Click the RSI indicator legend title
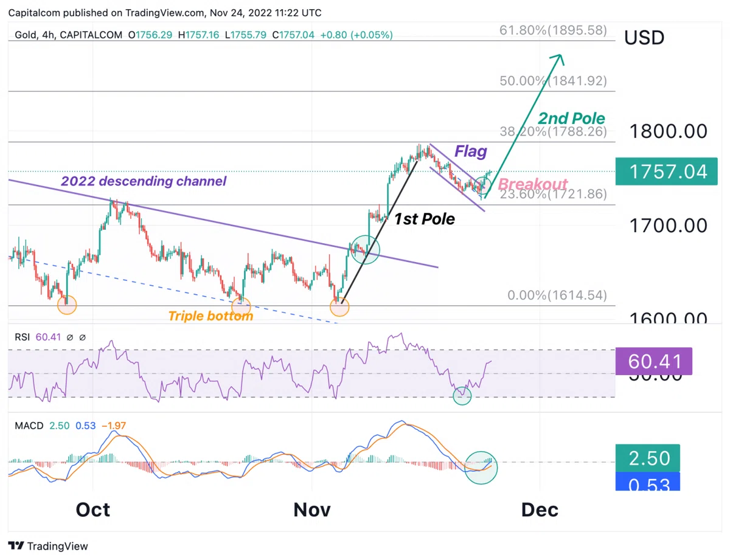Viewport: 730px width, 560px height. 23,337
